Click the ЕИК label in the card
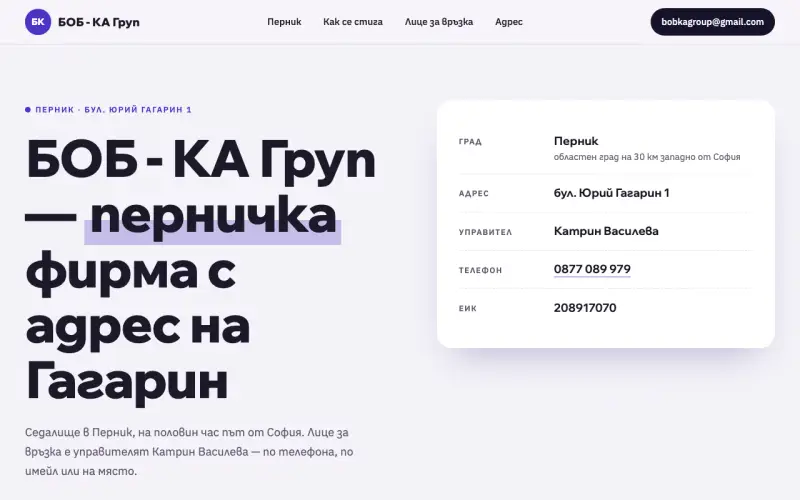 point(467,309)
